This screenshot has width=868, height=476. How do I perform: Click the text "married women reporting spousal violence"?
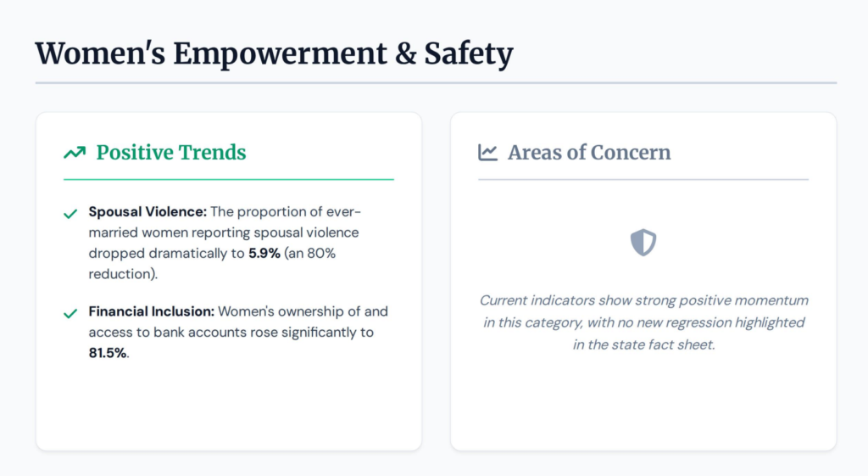point(224,232)
